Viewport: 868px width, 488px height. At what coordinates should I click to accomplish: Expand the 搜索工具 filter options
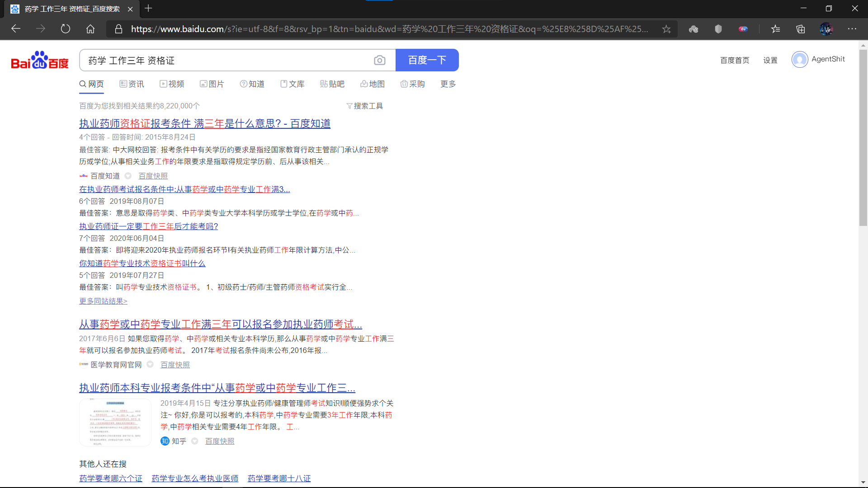pos(364,106)
